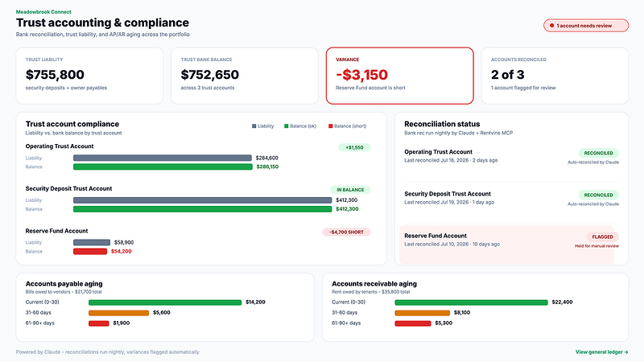Screen dimensions: 644x362
Task: Click the Accounts payable aging heading
Action: (x=64, y=284)
